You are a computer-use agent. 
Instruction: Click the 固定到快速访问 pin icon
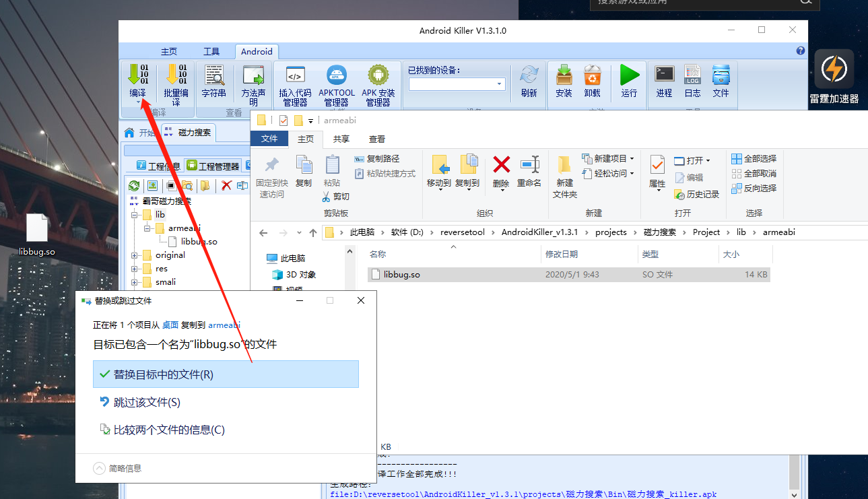(x=272, y=165)
